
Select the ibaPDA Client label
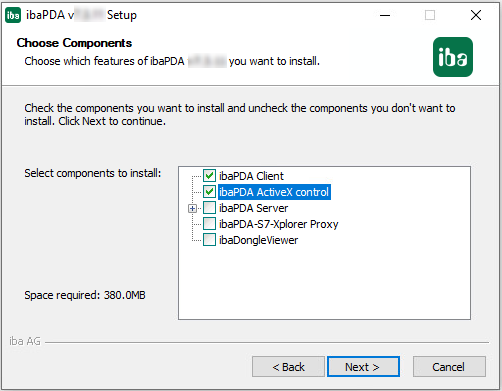(x=251, y=176)
